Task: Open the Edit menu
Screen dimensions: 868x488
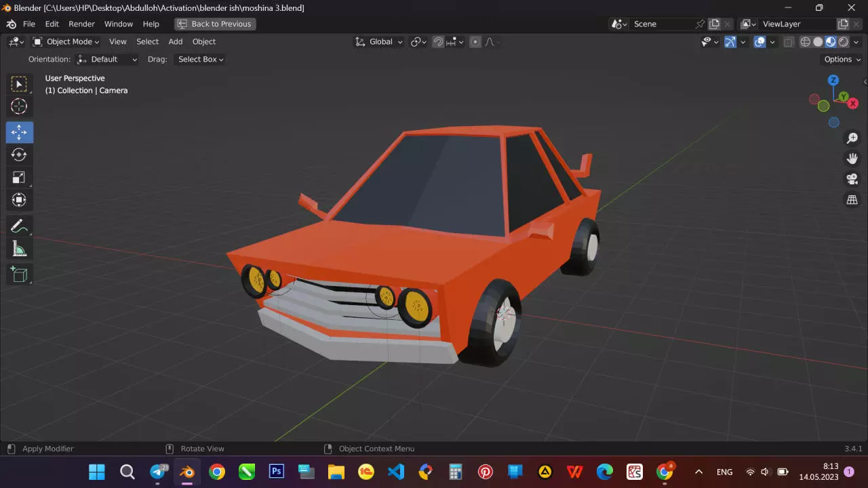Action: pos(52,24)
